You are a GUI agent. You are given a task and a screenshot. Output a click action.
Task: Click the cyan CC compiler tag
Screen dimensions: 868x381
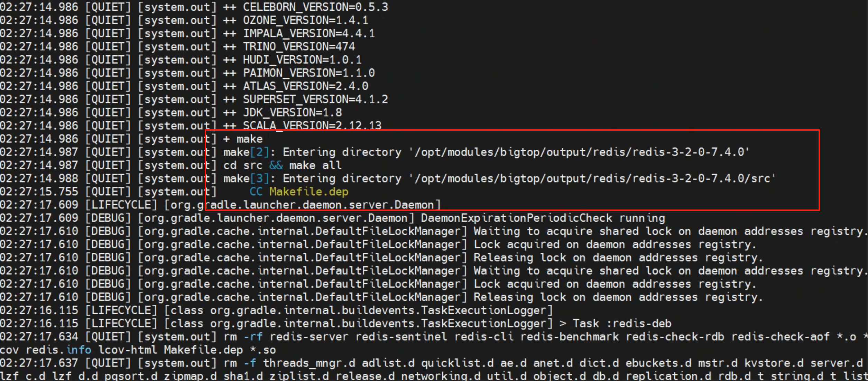pyautogui.click(x=256, y=192)
